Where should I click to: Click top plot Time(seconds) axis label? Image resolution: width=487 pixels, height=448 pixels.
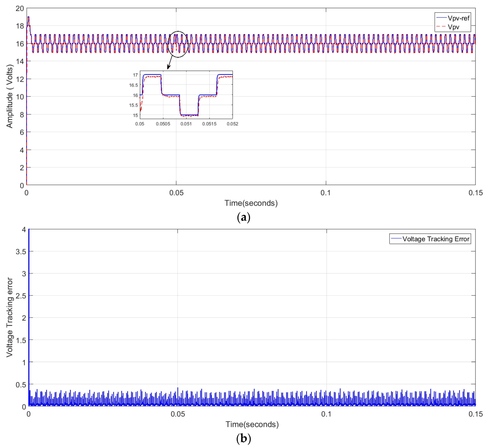[x=251, y=203]
